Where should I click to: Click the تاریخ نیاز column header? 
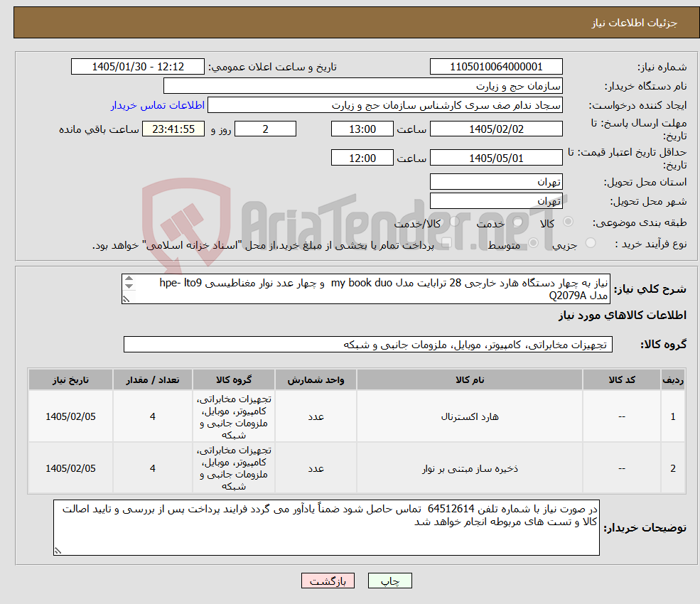tap(70, 379)
